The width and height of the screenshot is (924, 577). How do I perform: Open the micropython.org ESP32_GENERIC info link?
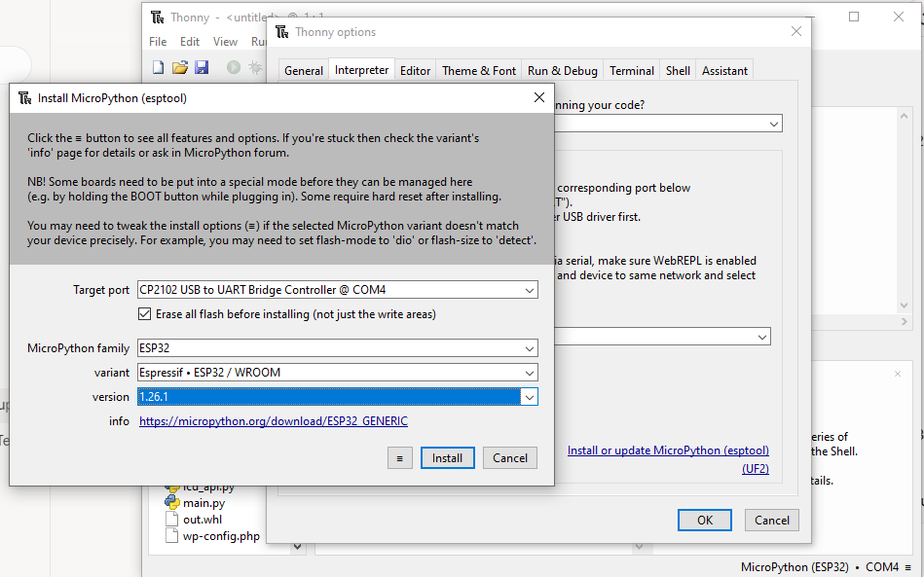click(x=274, y=421)
